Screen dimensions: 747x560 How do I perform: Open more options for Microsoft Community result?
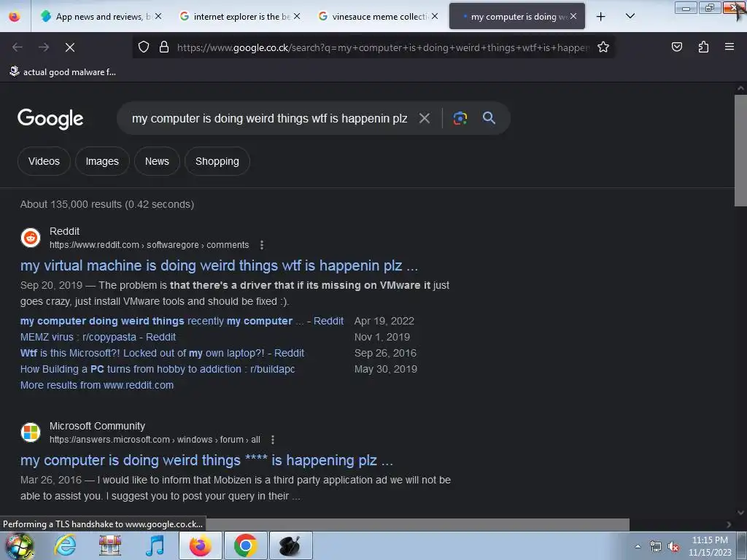(x=273, y=440)
